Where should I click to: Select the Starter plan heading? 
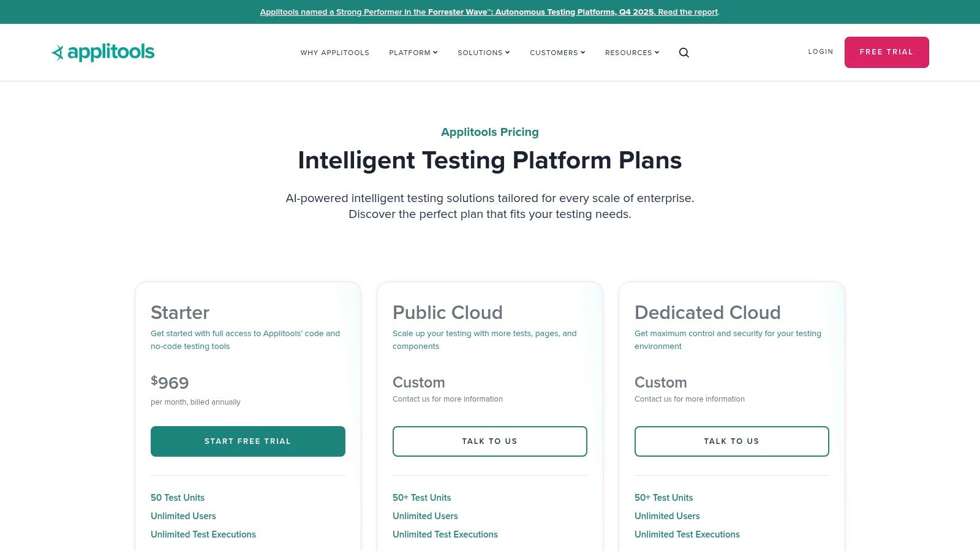pos(180,313)
